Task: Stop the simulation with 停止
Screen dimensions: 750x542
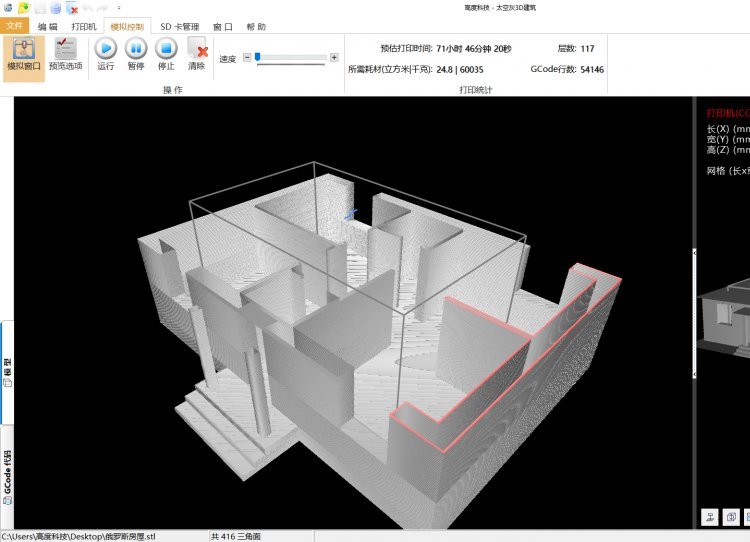Action: coord(166,54)
